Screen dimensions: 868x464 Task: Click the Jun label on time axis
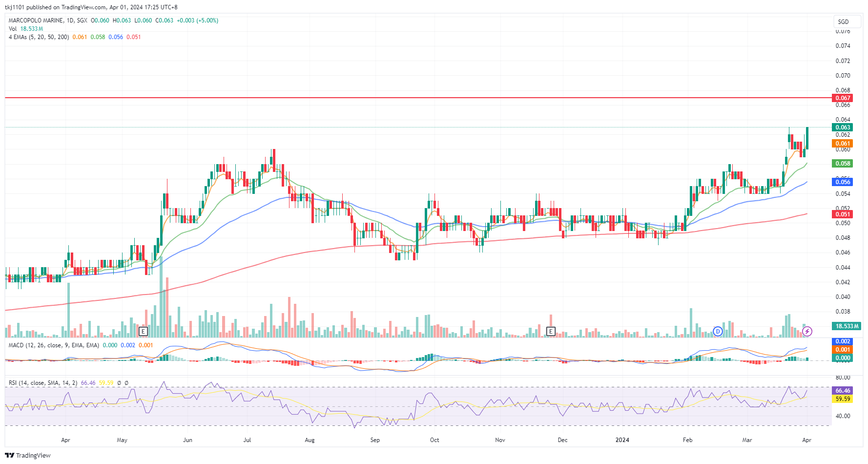tap(187, 440)
